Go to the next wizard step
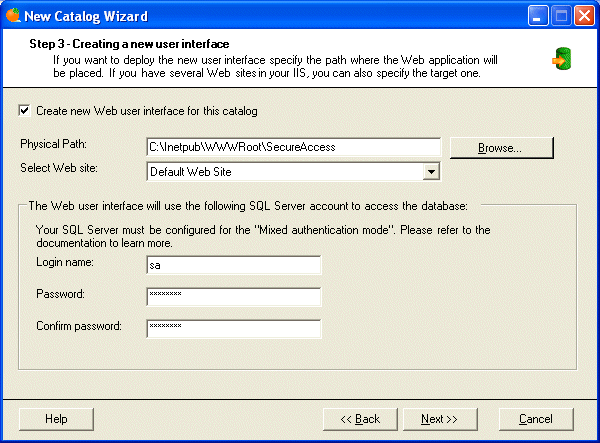Viewport: 600px width, 443px height. pos(439,418)
